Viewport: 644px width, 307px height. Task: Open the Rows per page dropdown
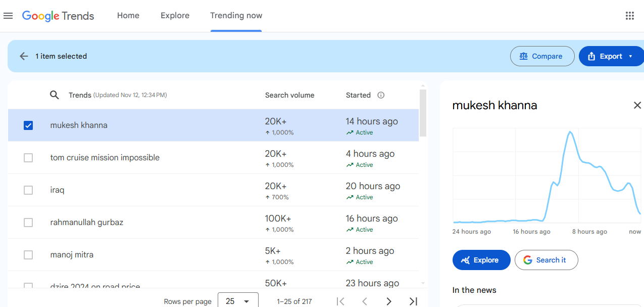point(238,301)
